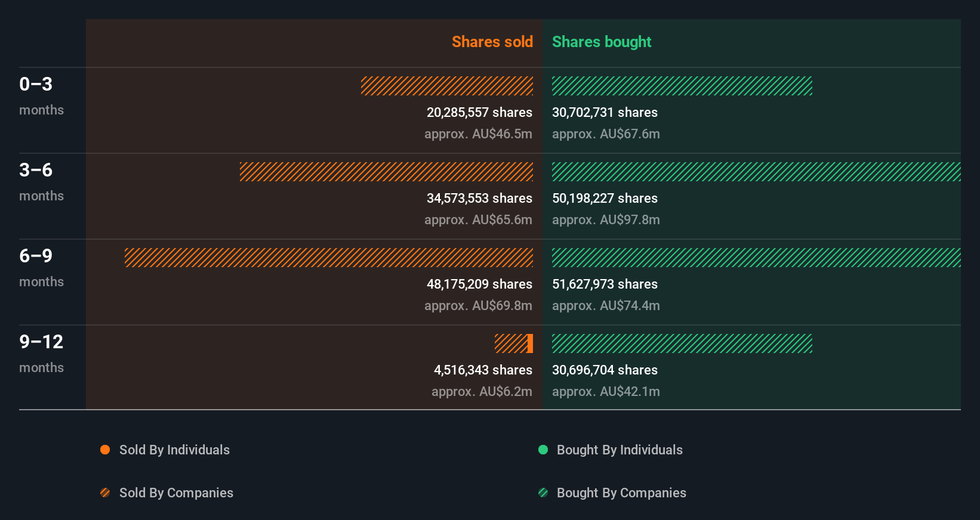The height and width of the screenshot is (520, 980).
Task: Select the Bought By Individuals legend label
Action: (x=620, y=450)
